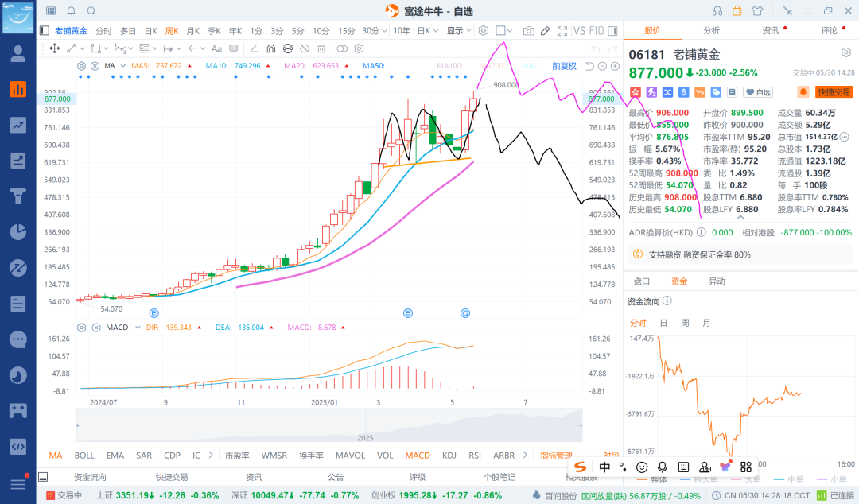Open the notifications bell in the title bar

[x=72, y=11]
